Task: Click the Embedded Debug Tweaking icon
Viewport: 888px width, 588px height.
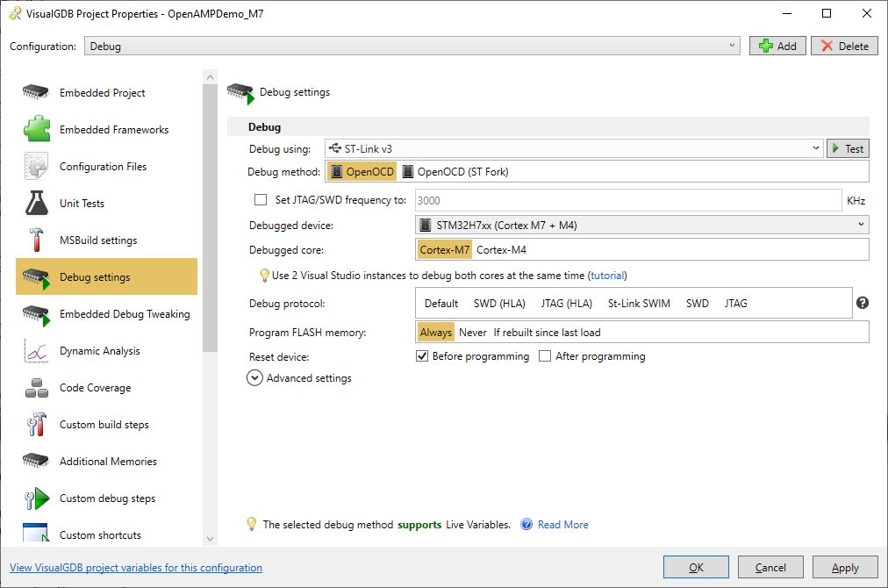Action: pos(37,315)
